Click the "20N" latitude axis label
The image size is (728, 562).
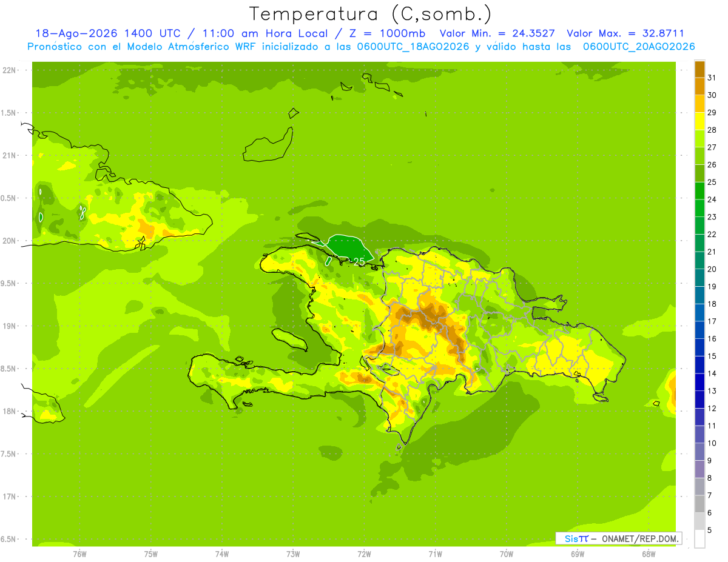[x=10, y=241]
